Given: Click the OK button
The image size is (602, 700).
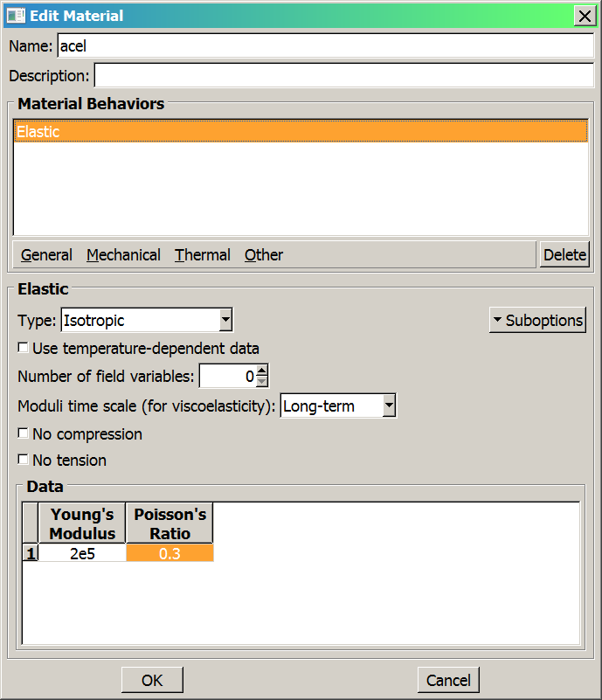Looking at the screenshot, I should click(152, 680).
